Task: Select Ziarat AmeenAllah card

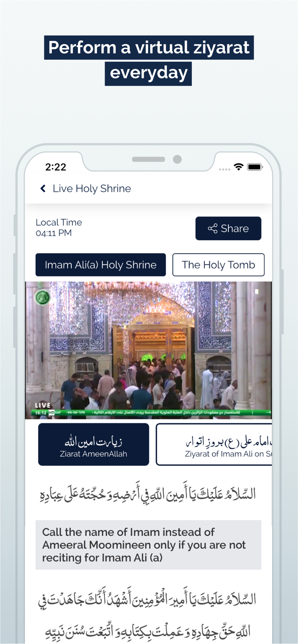Action: tap(94, 444)
